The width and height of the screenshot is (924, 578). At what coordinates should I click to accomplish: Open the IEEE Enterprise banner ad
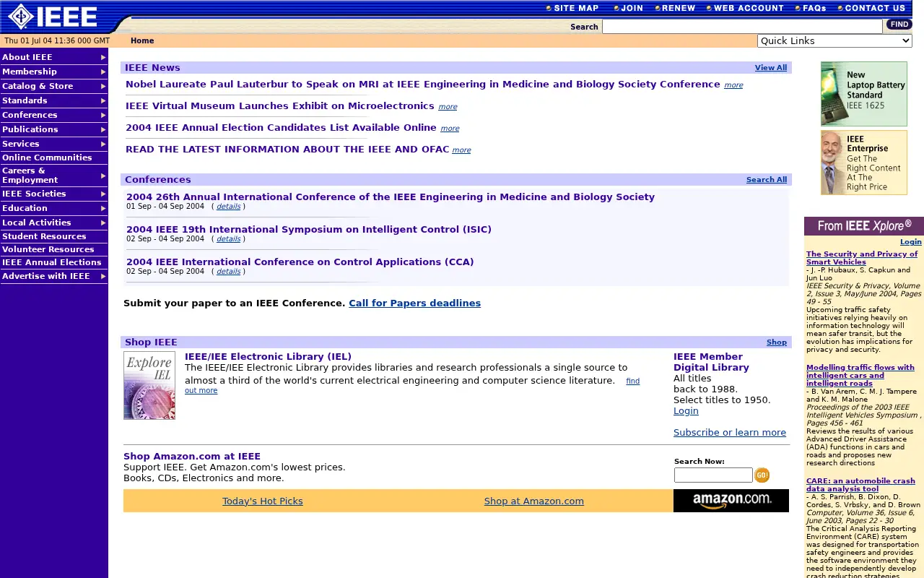click(864, 163)
